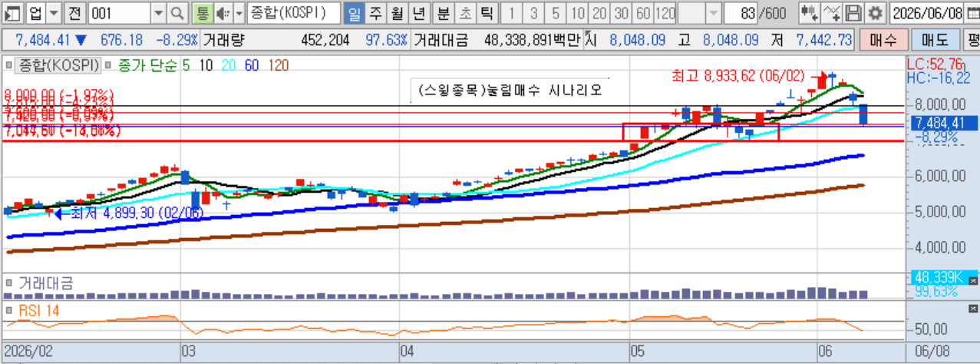Click the 종가 단순 moving average label
Viewport: 980px width, 364px height.
coord(147,66)
